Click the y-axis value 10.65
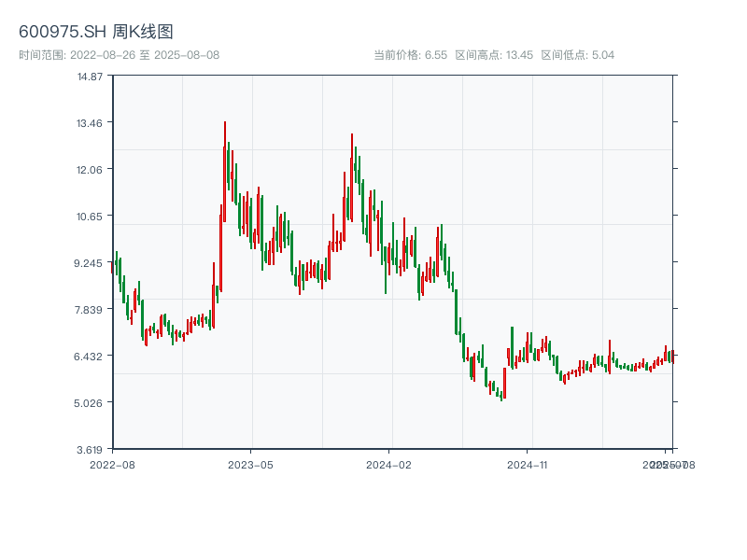 pos(90,217)
